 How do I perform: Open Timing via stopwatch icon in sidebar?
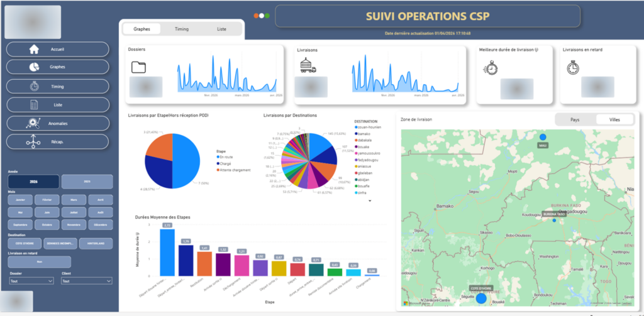pyautogui.click(x=34, y=86)
